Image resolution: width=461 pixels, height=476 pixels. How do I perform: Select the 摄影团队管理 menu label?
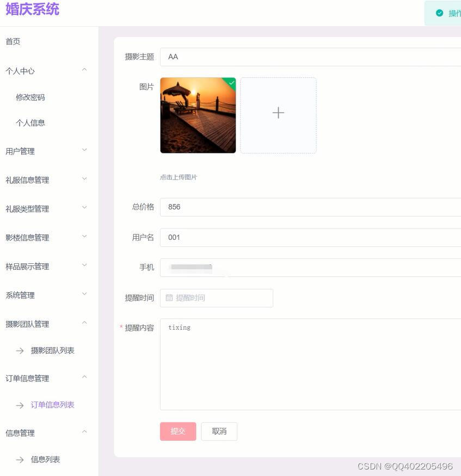pyautogui.click(x=27, y=324)
